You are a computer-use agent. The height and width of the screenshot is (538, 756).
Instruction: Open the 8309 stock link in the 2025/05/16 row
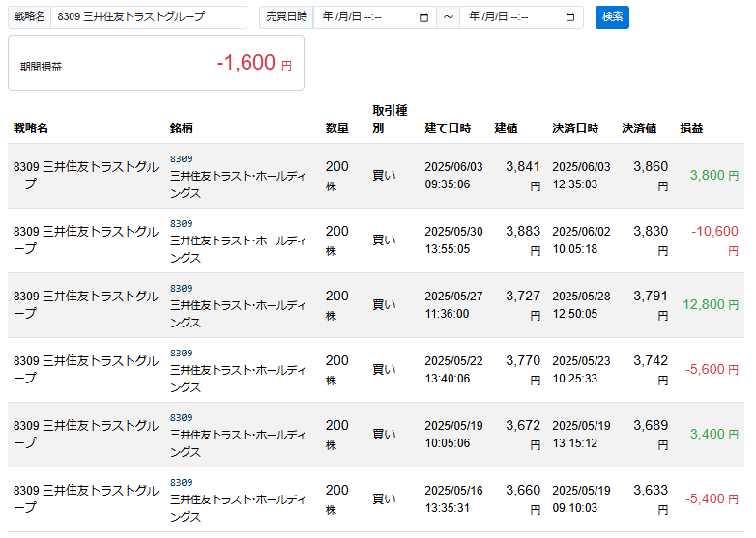click(x=182, y=482)
